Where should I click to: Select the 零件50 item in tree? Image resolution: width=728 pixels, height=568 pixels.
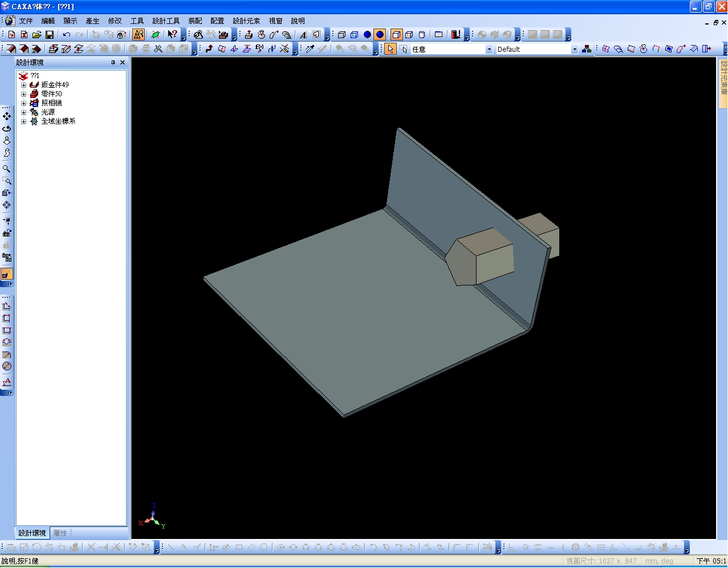pos(51,94)
